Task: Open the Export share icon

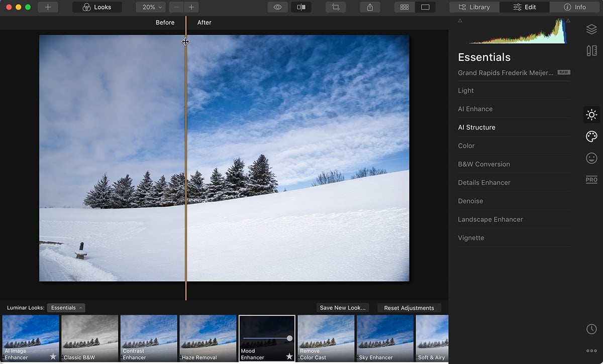Action: point(370,7)
